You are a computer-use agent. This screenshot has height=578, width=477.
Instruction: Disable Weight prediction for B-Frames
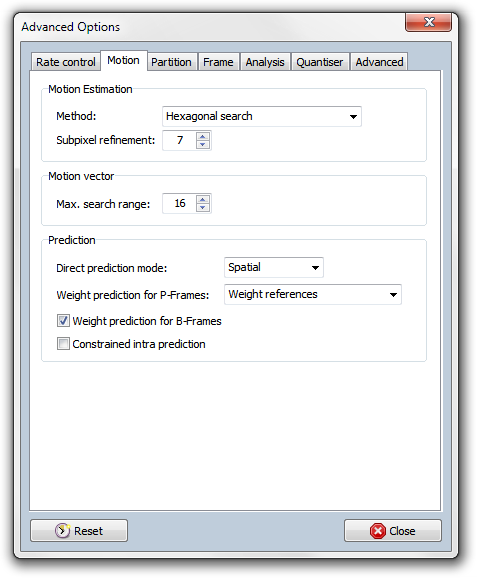[63, 321]
